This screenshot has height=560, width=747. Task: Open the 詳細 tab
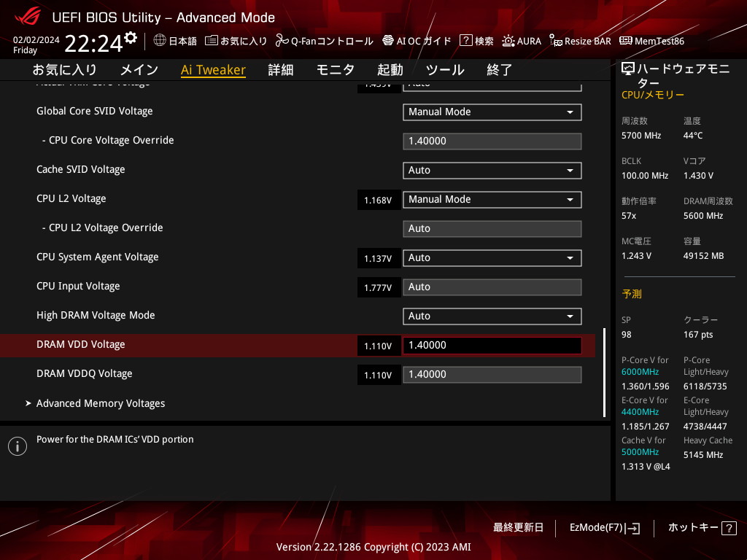[281, 70]
